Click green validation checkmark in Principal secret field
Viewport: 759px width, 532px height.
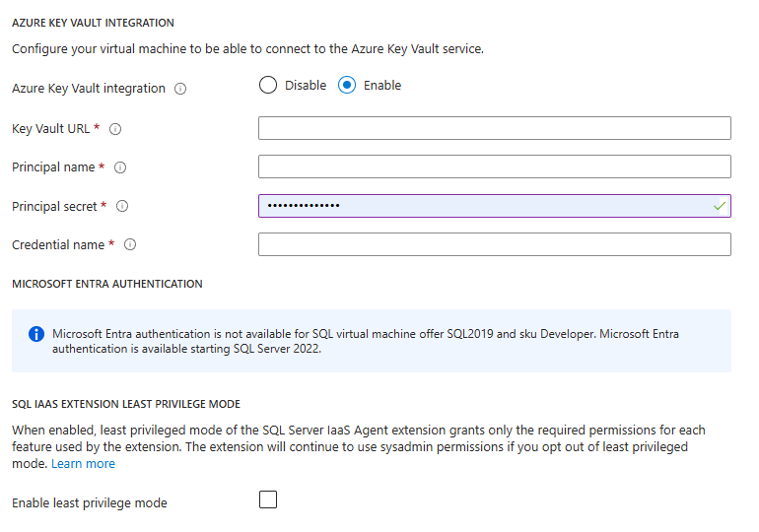point(720,206)
